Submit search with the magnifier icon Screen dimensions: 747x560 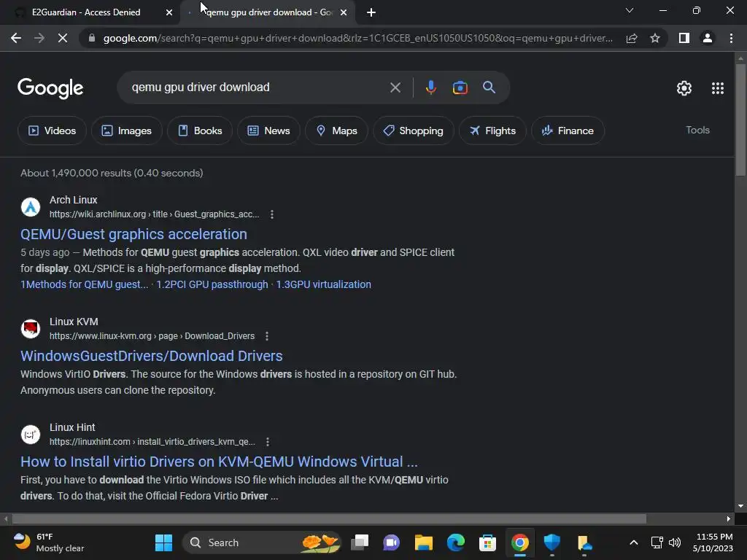coord(489,87)
